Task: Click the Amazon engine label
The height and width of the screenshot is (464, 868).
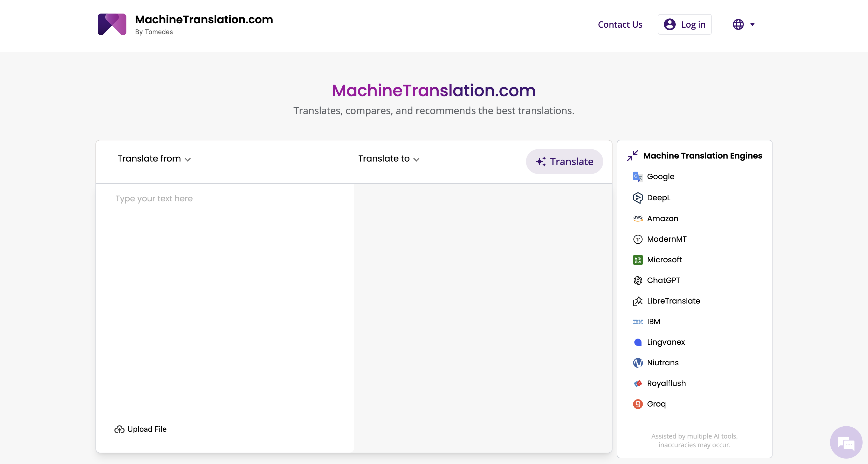Action: [x=662, y=218]
